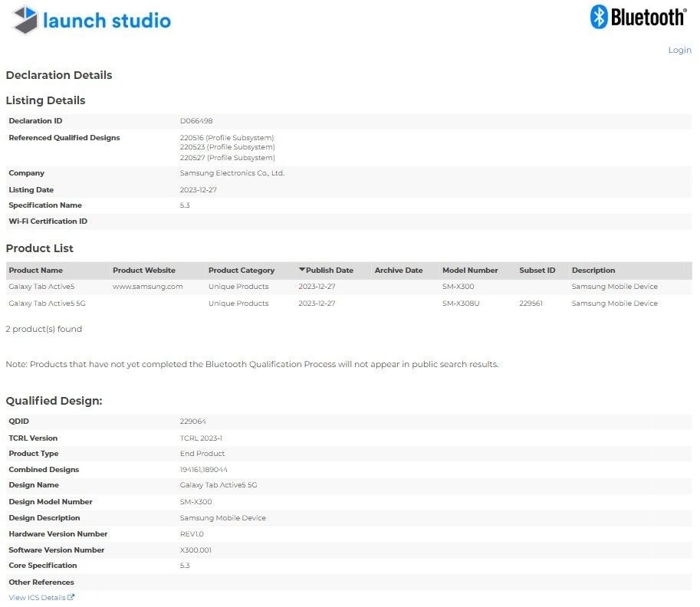Select referenced design 220527 (Profile Subsystem)
Viewport: 700px width, 607px height.
click(x=227, y=158)
